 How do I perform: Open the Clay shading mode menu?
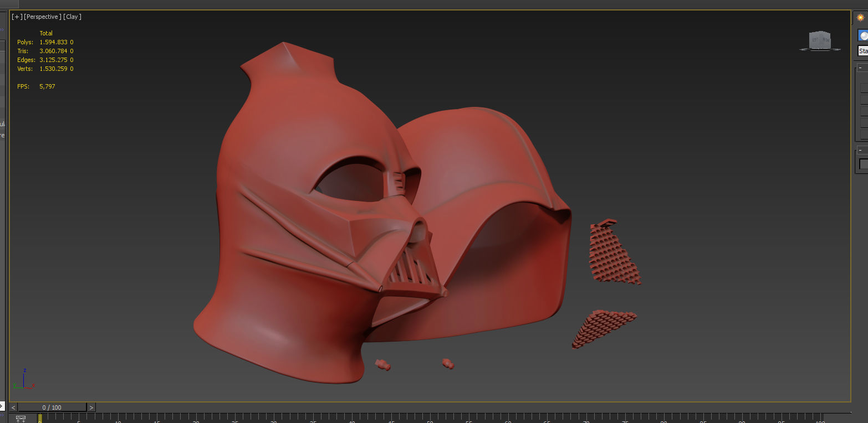pos(73,17)
